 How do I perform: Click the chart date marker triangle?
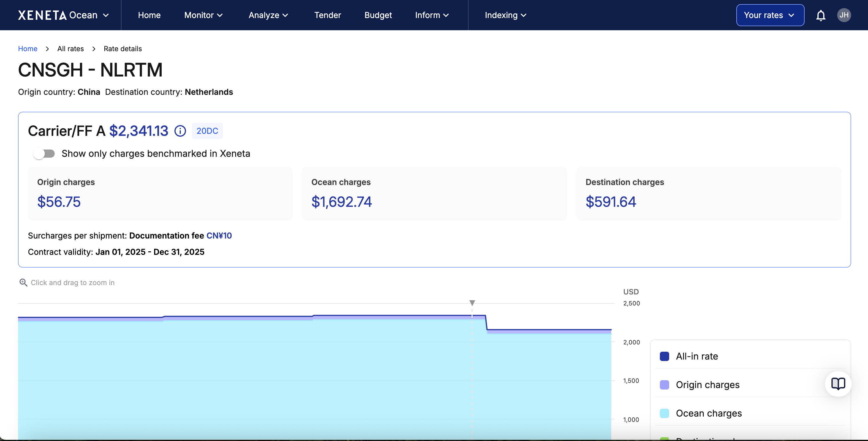(x=472, y=303)
